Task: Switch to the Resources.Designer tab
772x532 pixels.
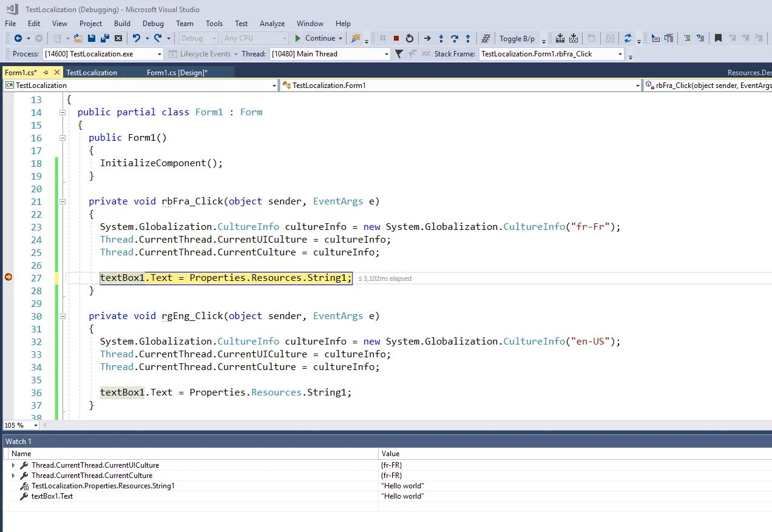Action: (749, 72)
